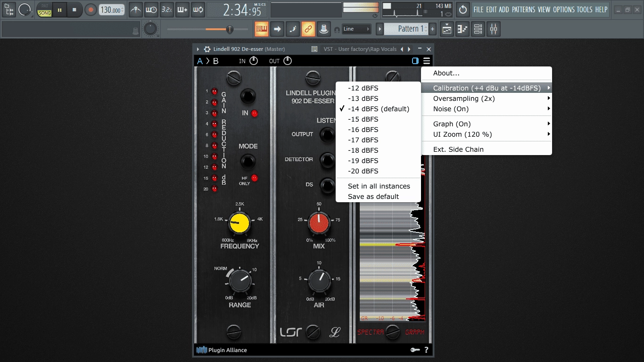This screenshot has width=644, height=362.
Task: Click the 130.000 tempo field
Action: coord(112,9)
